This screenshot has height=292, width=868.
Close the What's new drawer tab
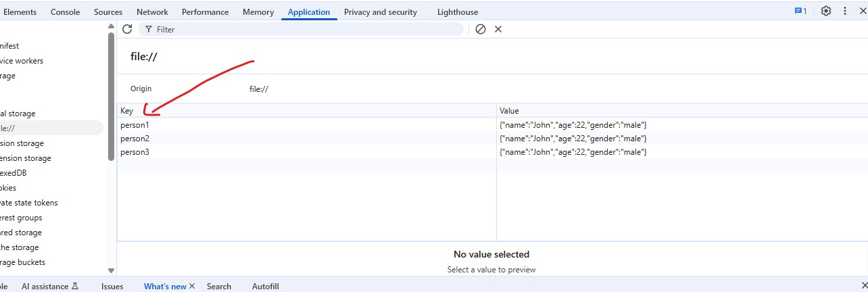pos(192,286)
